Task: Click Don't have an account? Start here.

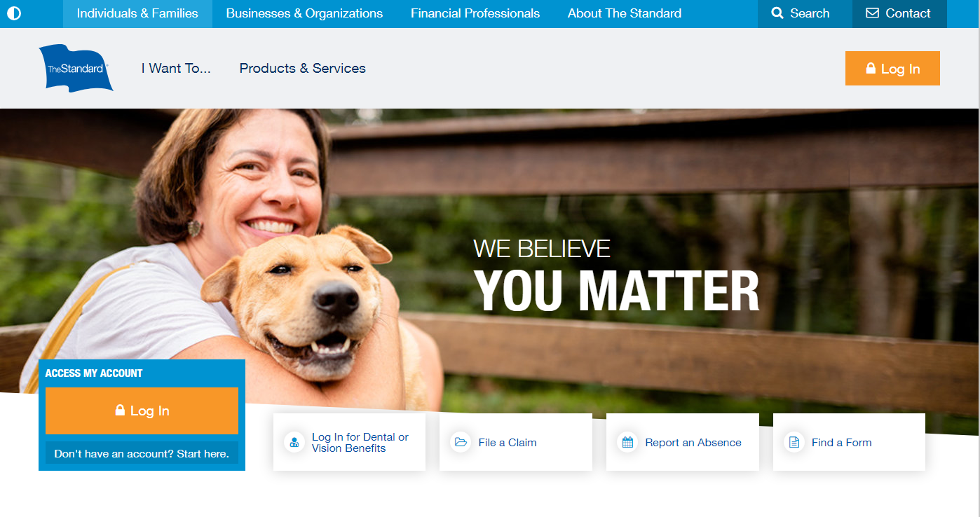Action: 142,453
